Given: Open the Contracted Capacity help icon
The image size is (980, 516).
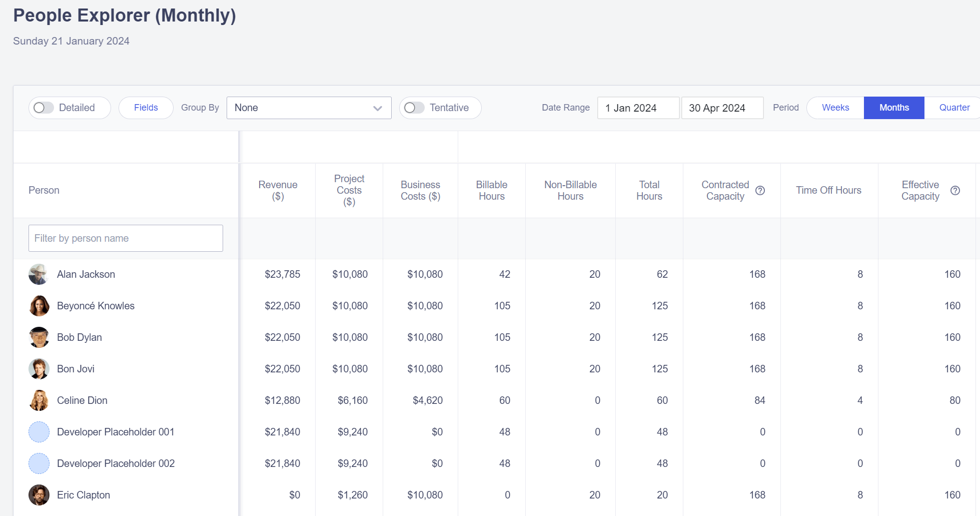Looking at the screenshot, I should click(x=760, y=191).
